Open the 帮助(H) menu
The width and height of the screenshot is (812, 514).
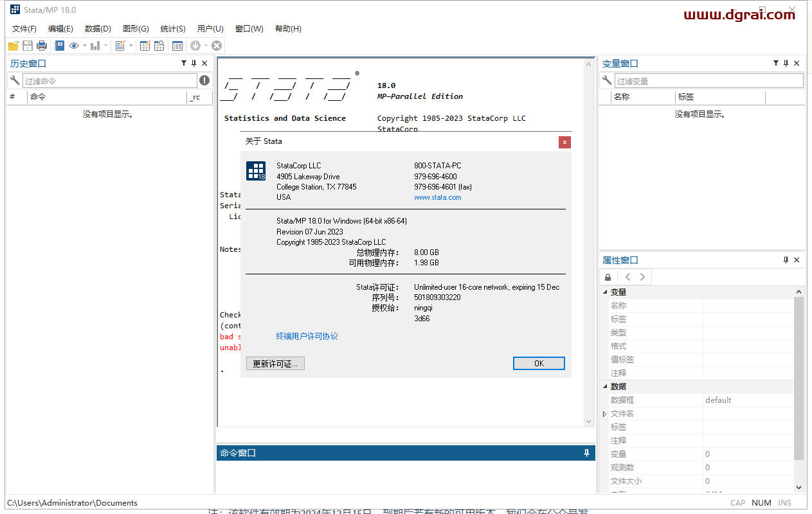pos(288,29)
